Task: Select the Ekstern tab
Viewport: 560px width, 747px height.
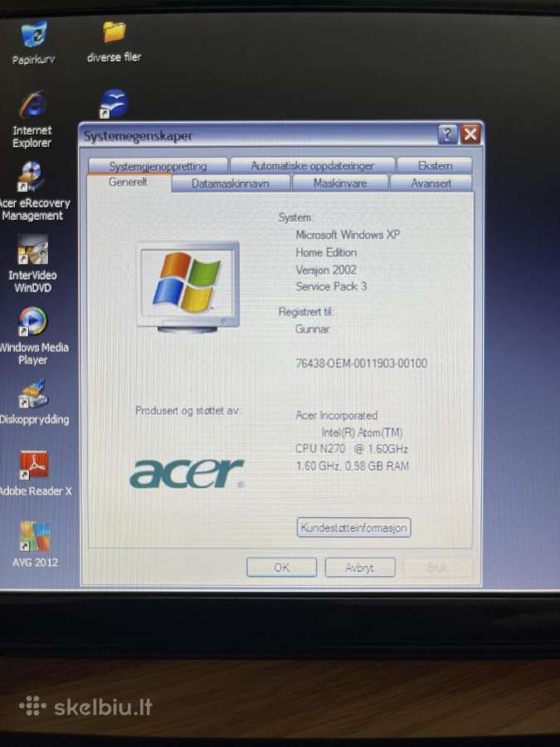Action: [435, 166]
